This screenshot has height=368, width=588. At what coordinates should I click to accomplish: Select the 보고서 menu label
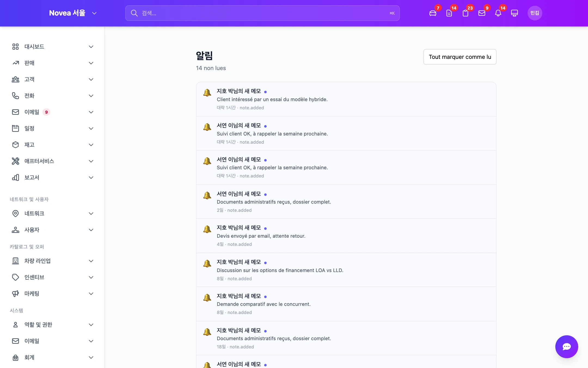click(32, 177)
